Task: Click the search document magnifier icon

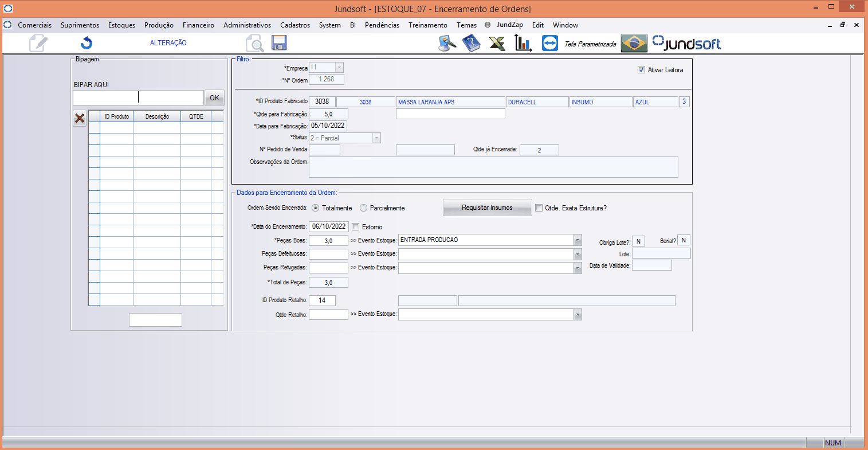Action: 254,44
